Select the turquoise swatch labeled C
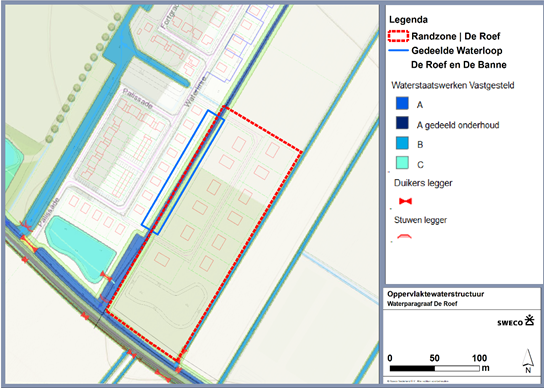This screenshot has height=388, width=544. 402,163
